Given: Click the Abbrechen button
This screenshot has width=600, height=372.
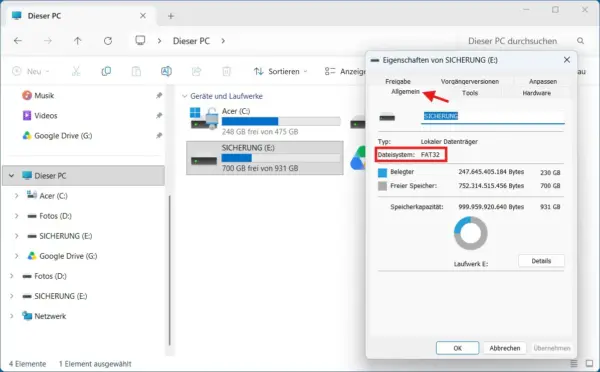Looking at the screenshot, I should (505, 348).
